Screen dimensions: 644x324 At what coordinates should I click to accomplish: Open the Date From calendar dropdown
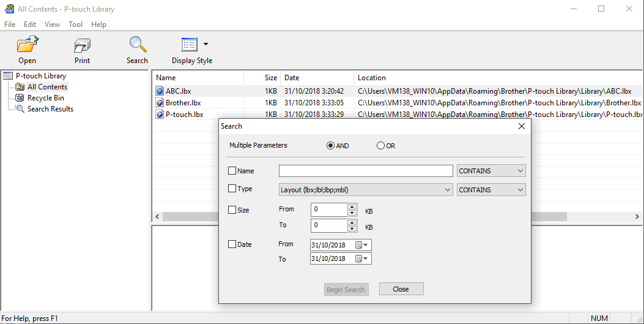coord(366,245)
